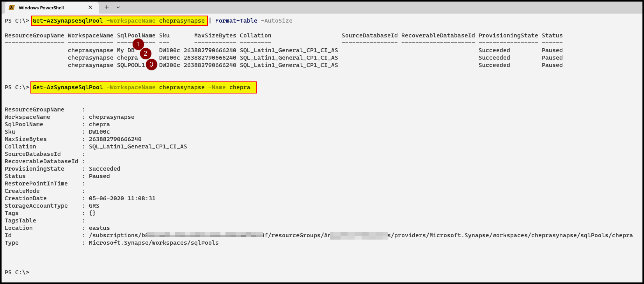The image size is (644, 284).
Task: Click the DW200c Sku value
Action: [170, 65]
